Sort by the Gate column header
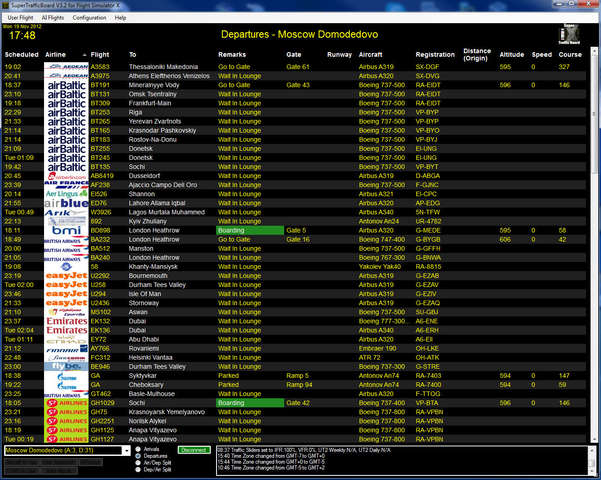 point(294,55)
